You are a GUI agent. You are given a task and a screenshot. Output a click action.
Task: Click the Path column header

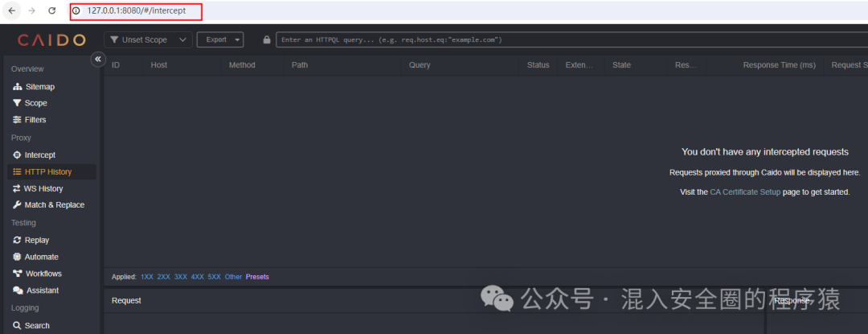tap(300, 65)
